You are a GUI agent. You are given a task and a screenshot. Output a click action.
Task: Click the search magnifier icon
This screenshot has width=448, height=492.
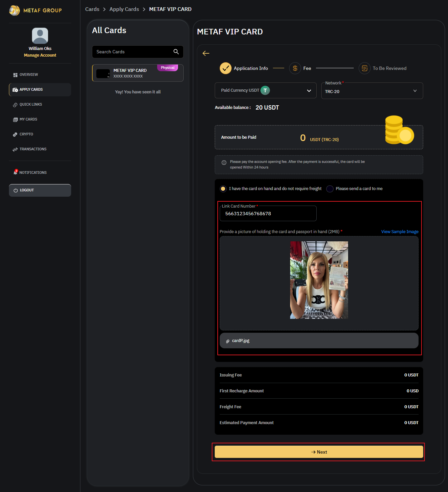(176, 52)
